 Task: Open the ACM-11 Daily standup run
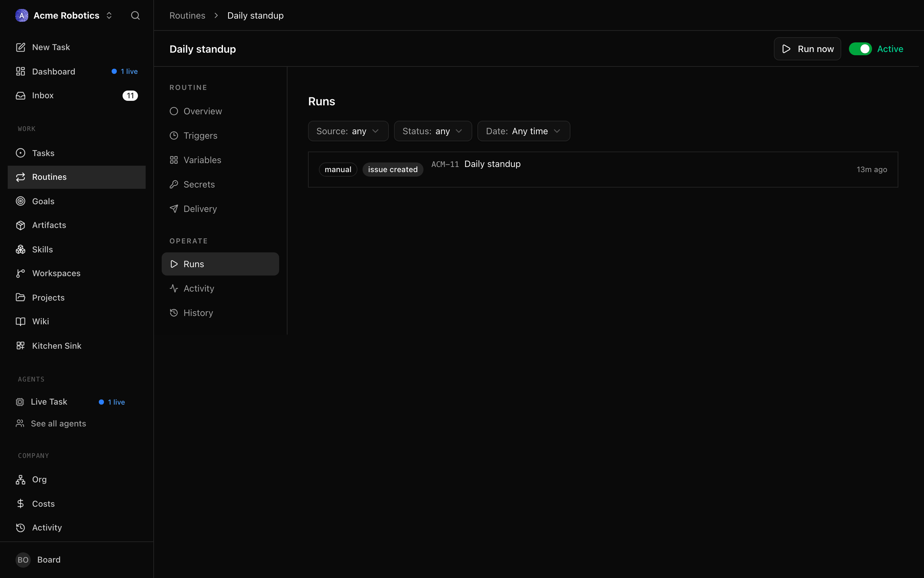(603, 170)
